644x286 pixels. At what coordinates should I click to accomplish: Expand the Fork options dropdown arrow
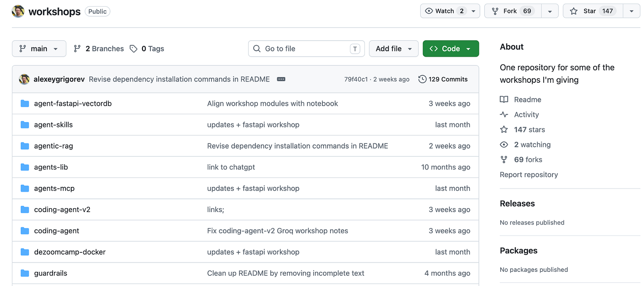tap(550, 11)
